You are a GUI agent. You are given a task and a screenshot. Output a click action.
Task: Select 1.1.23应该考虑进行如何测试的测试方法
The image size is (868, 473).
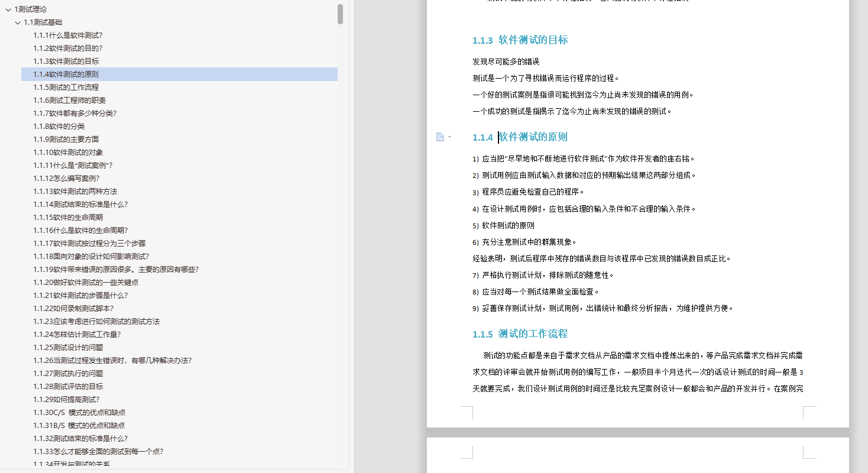pos(96,322)
